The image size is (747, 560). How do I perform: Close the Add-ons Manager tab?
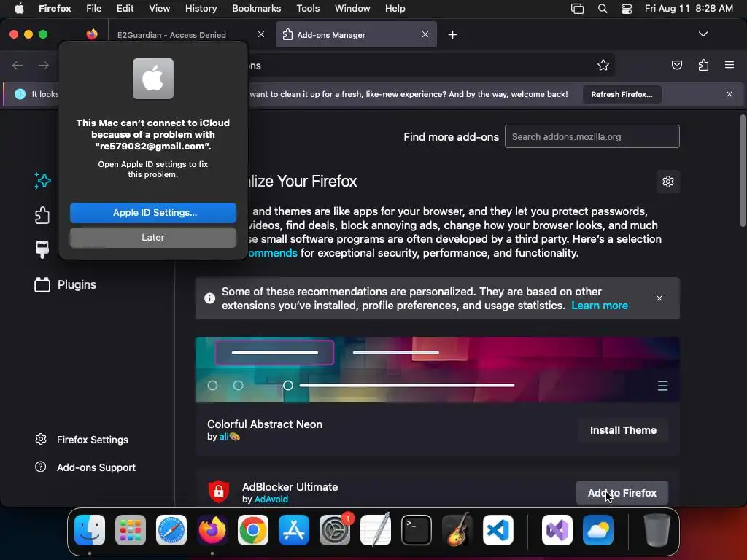point(425,34)
